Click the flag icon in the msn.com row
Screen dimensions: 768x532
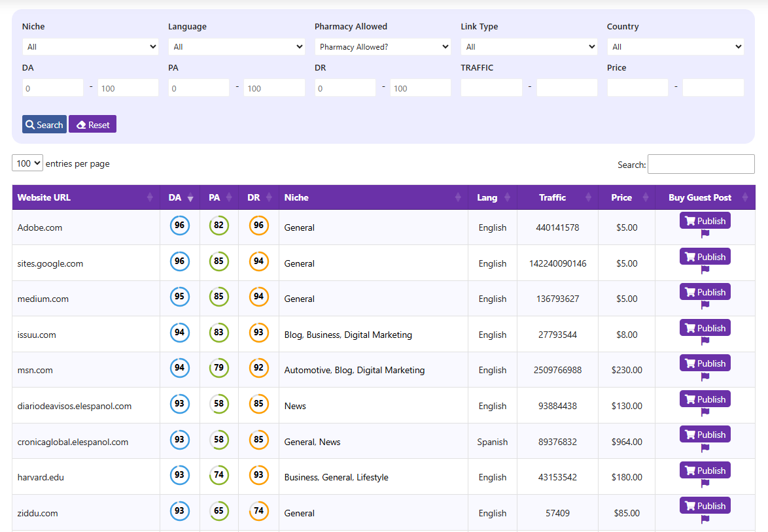pyautogui.click(x=705, y=376)
